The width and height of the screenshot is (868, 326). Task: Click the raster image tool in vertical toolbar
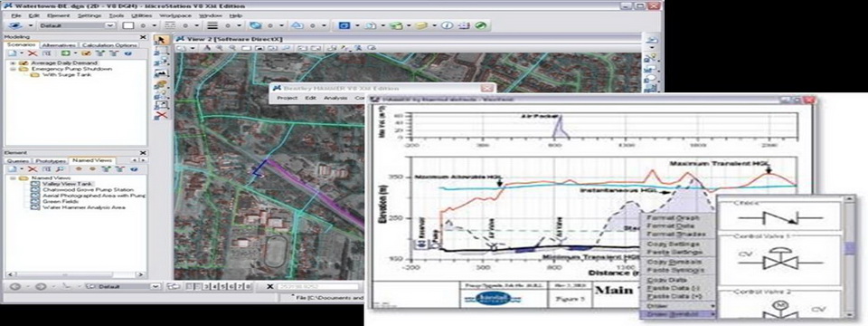tap(161, 72)
